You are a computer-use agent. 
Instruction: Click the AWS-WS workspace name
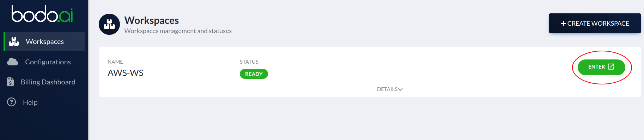click(x=126, y=73)
